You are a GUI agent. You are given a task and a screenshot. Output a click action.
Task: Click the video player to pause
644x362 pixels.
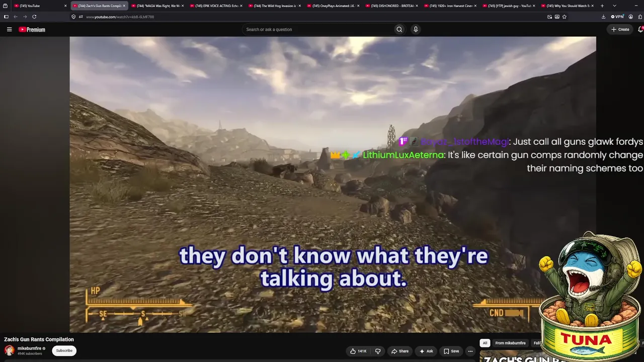[333, 184]
